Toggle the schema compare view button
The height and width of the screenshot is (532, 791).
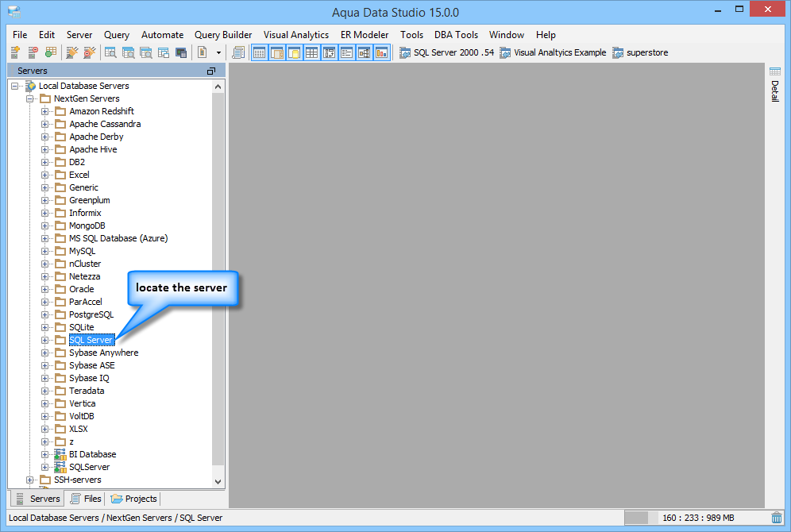(330, 52)
